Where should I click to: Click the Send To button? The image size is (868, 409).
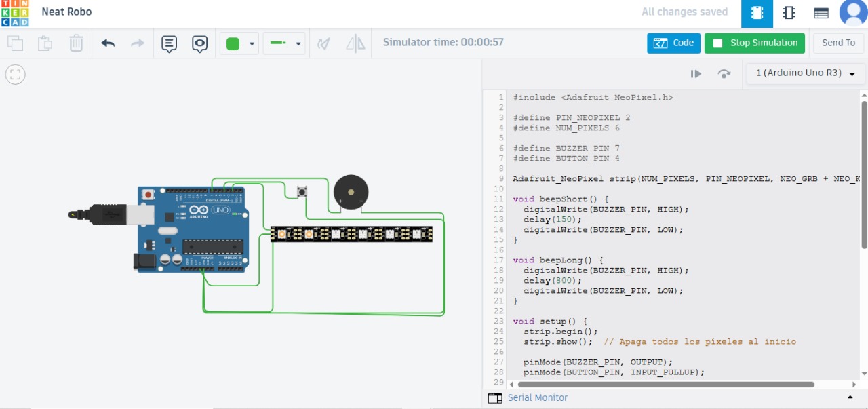point(838,43)
